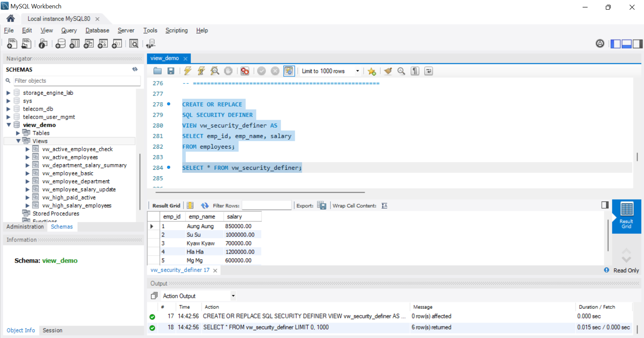Screen dimensions: 644x338
Task: Commit the current transaction
Action: pos(262,71)
